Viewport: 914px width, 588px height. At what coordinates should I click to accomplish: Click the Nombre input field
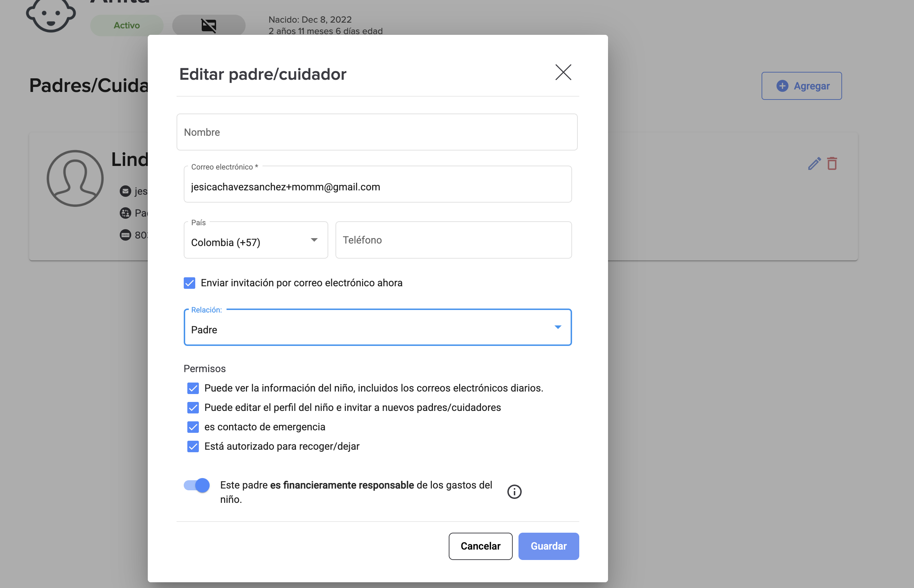(x=376, y=132)
